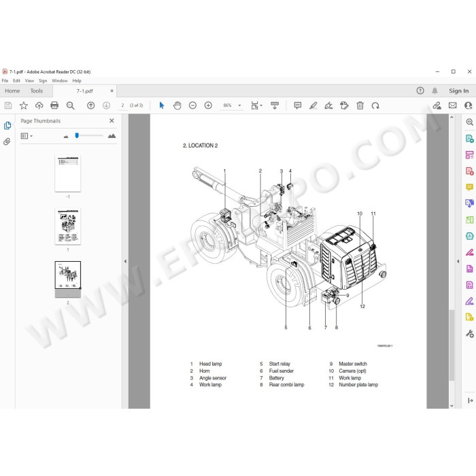Go to the previous page
Viewport: 476px width, 476px height.
tap(90, 105)
